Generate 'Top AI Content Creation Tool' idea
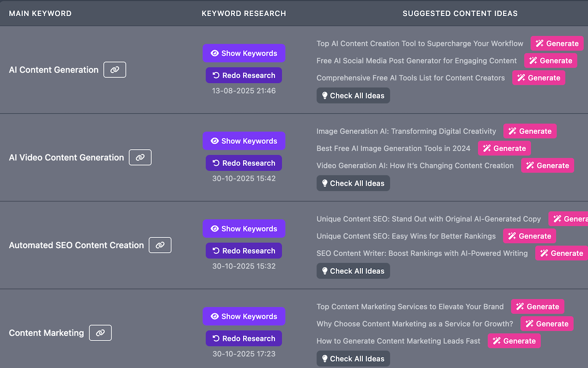 pyautogui.click(x=557, y=44)
